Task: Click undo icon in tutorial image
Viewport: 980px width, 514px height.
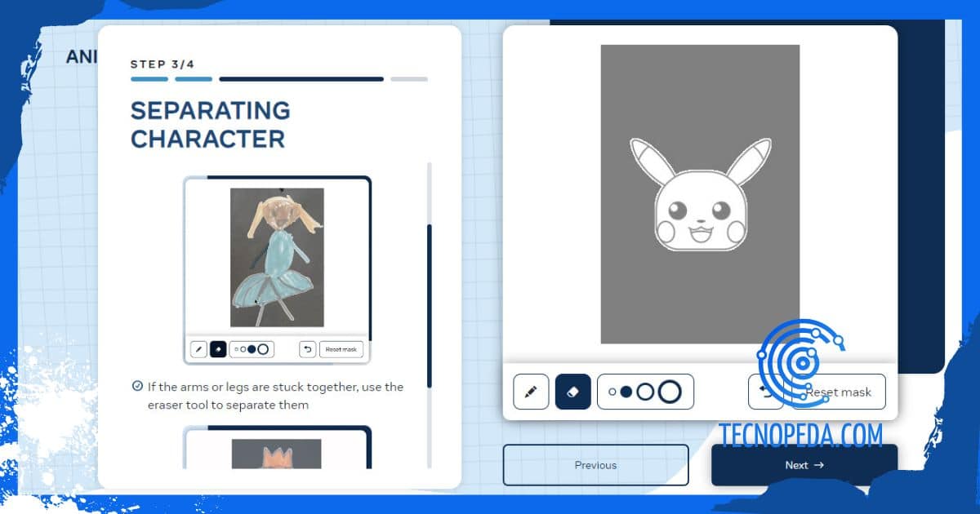Action: coord(308,349)
